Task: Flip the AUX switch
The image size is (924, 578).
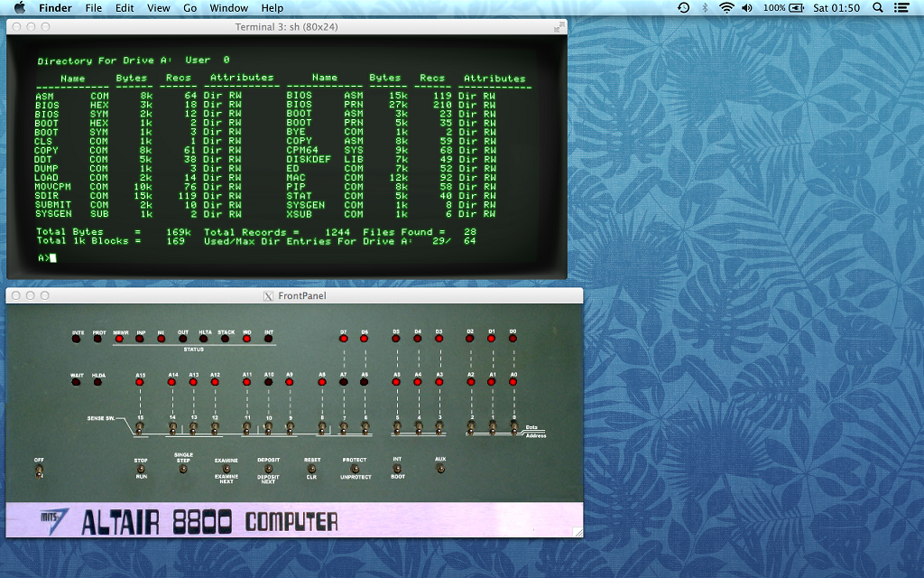Action: click(440, 469)
